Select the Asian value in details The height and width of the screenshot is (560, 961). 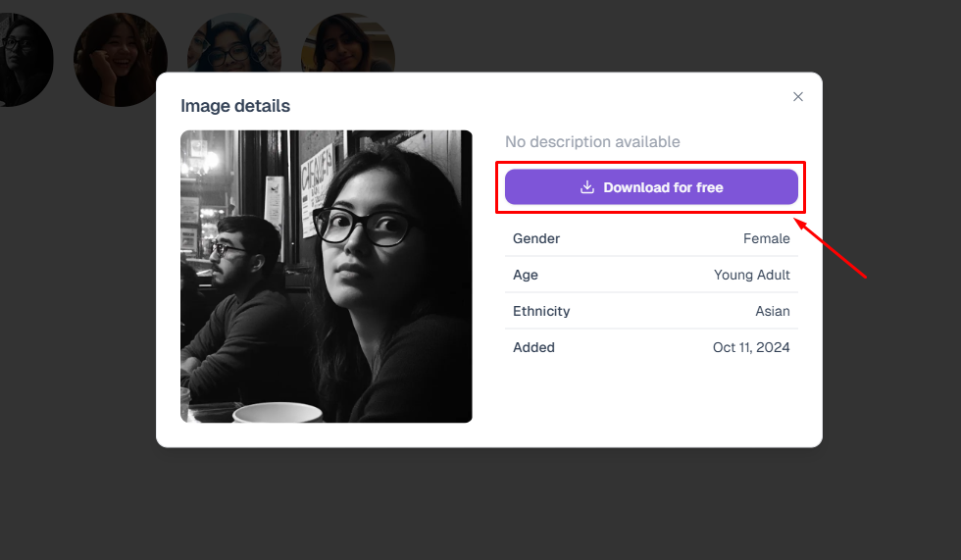(772, 311)
